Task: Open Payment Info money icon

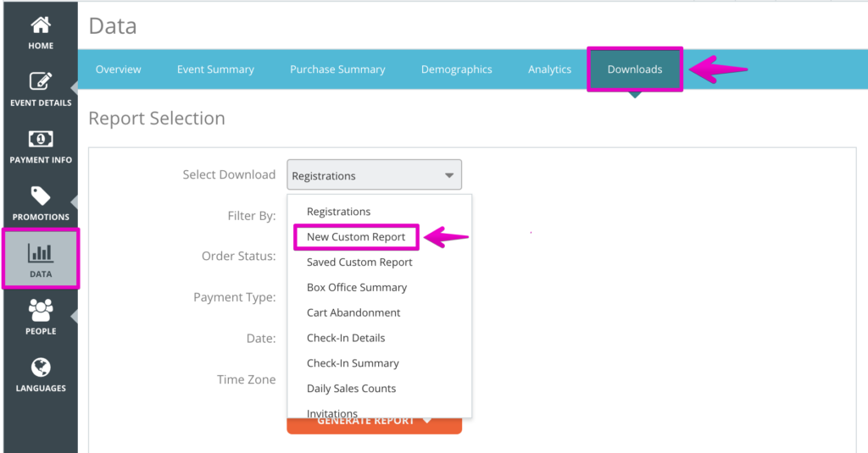Action: (x=41, y=139)
